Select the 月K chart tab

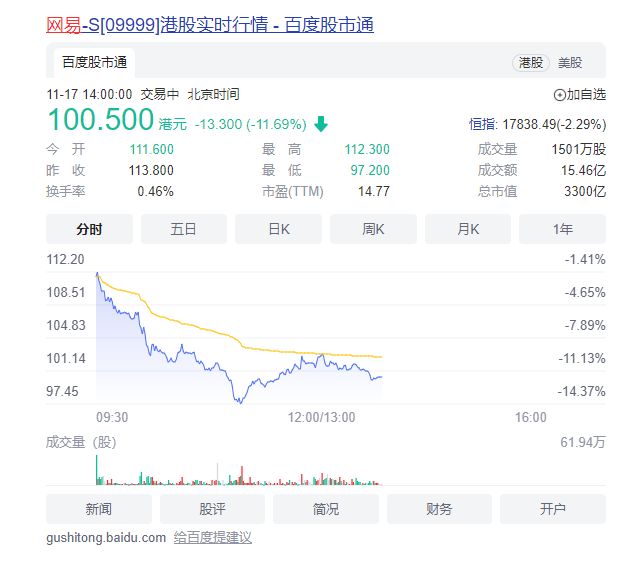pos(468,229)
